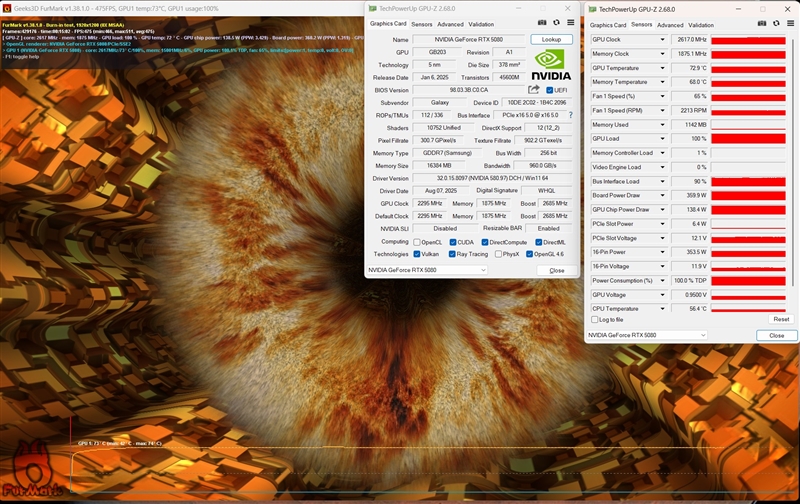Click the GPU Load red graph bar
The width and height of the screenshot is (800, 504).
coord(748,139)
